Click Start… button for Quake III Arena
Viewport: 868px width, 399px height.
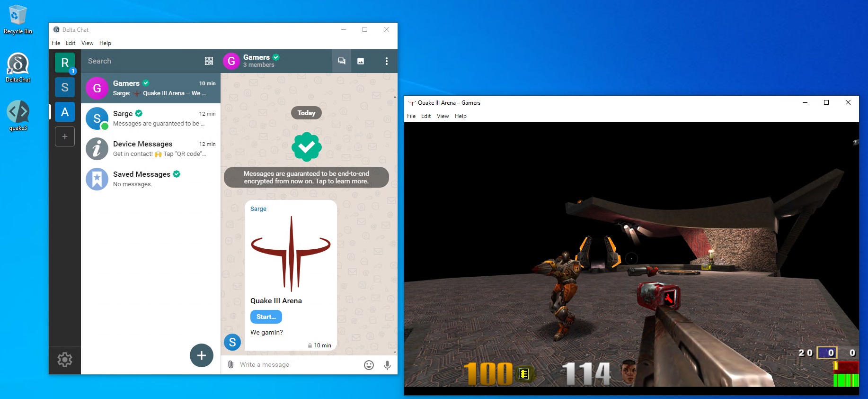click(x=266, y=317)
